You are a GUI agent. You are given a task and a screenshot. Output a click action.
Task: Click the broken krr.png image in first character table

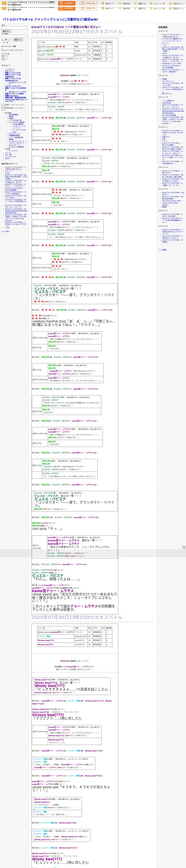tap(42, 51)
